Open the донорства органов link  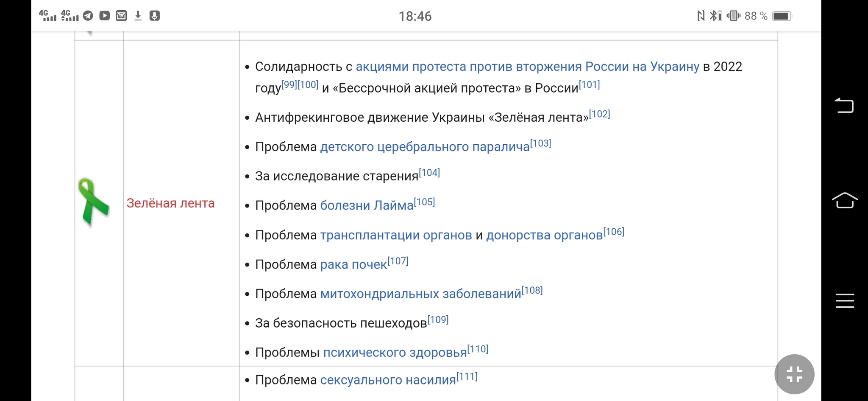coord(544,235)
